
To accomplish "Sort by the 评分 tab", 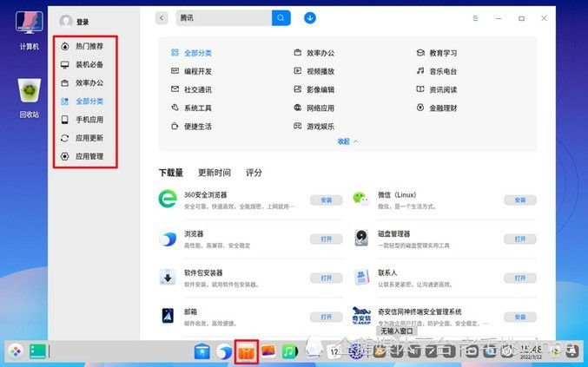I will pyautogui.click(x=254, y=173).
